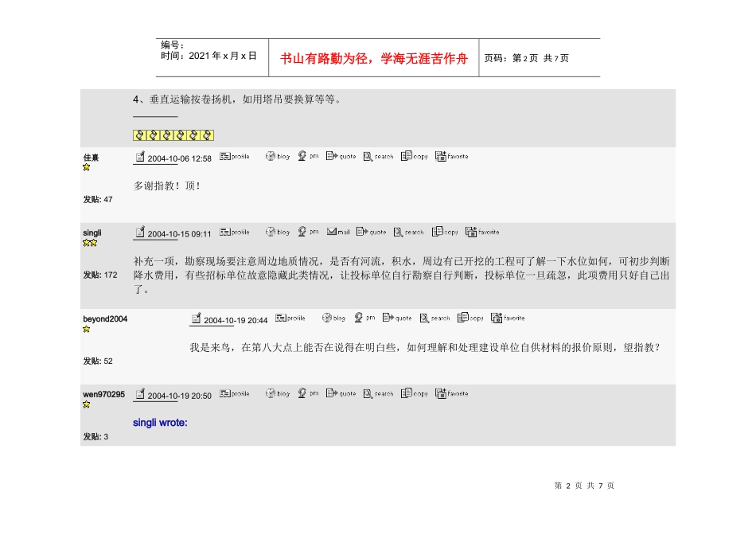Viewport: 756px width, 535px height.
Task: Click header text '页码：第2页 共7页'
Action: [x=527, y=58]
